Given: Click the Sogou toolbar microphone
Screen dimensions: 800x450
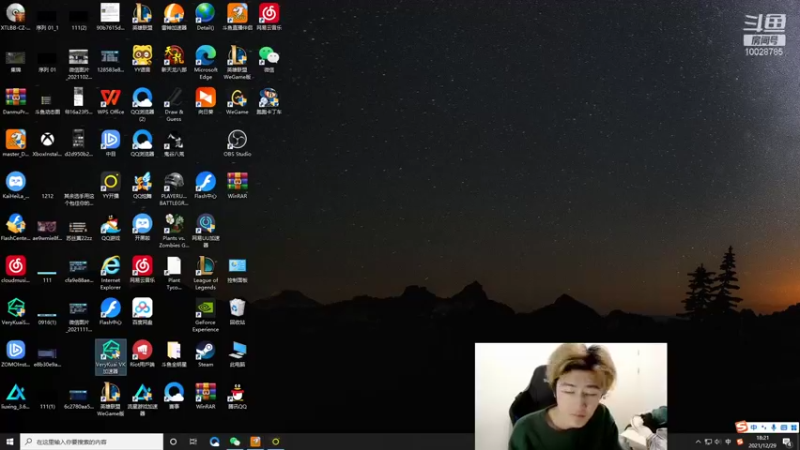Looking at the screenshot, I should (773, 427).
